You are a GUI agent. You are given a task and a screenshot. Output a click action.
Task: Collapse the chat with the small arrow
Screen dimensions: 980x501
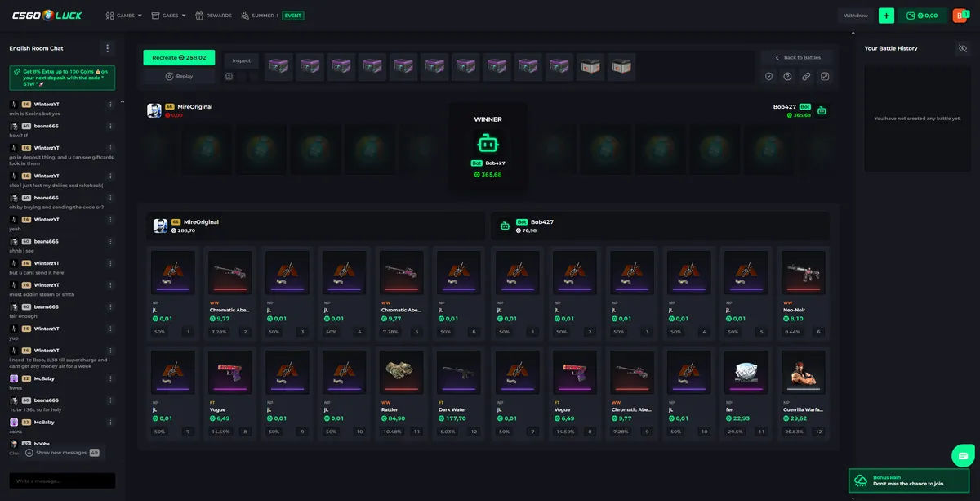click(x=122, y=101)
